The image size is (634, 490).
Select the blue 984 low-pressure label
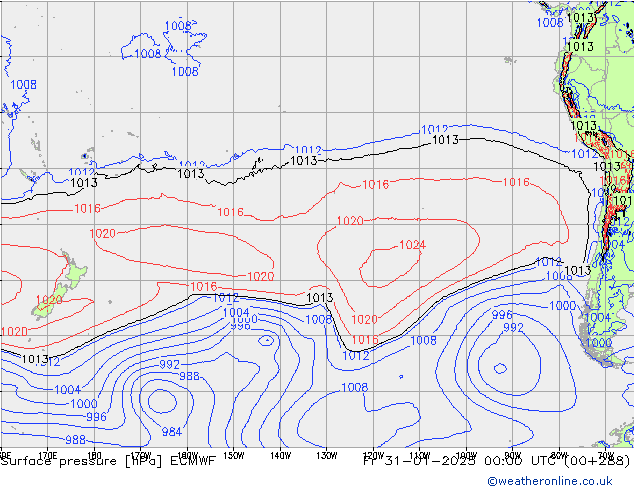click(171, 432)
